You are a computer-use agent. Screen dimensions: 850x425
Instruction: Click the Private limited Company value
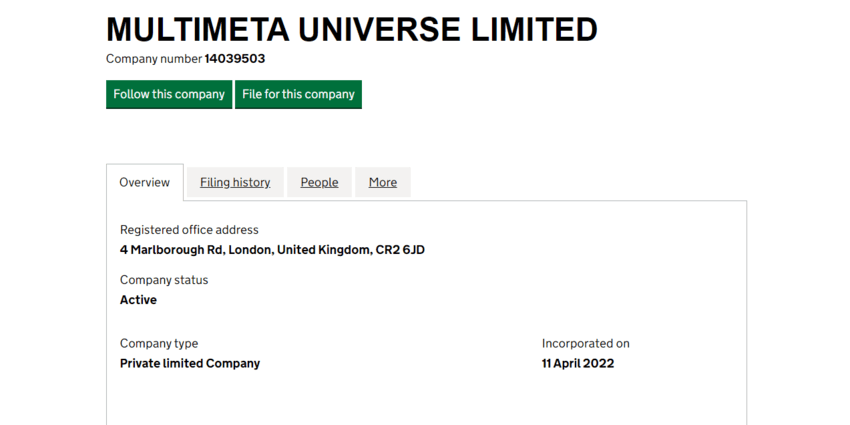190,363
